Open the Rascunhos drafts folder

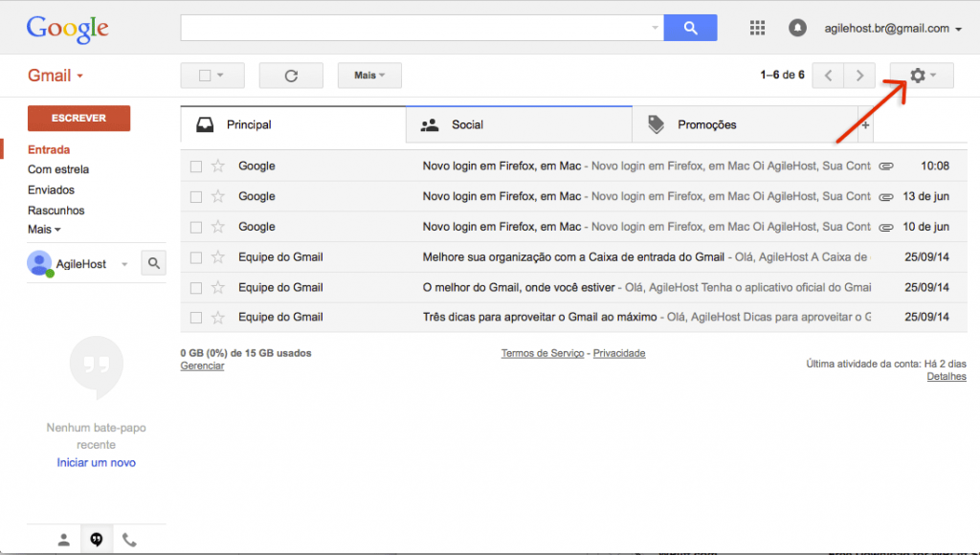pos(56,211)
